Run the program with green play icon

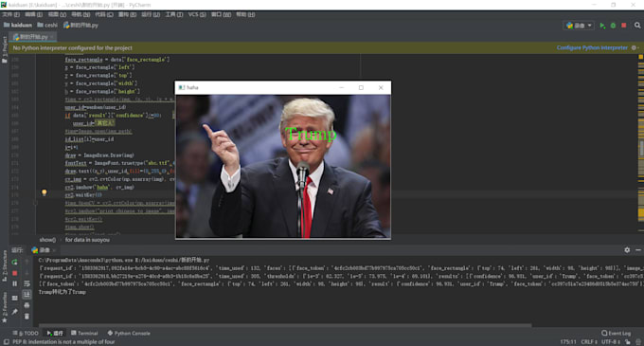pyautogui.click(x=602, y=26)
